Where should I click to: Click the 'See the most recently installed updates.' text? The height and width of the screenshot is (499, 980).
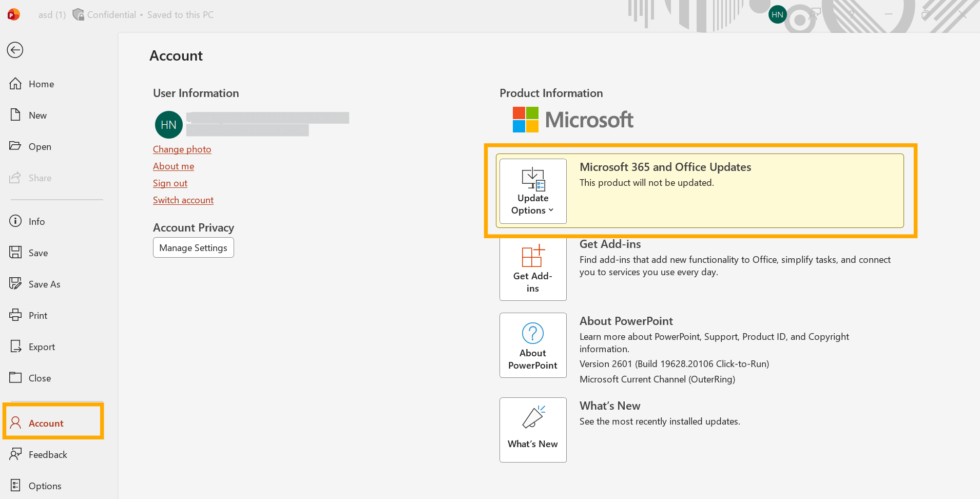click(x=660, y=421)
